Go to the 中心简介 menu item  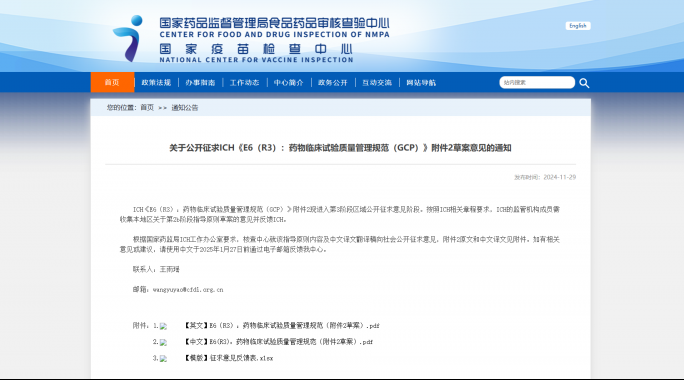(x=288, y=83)
